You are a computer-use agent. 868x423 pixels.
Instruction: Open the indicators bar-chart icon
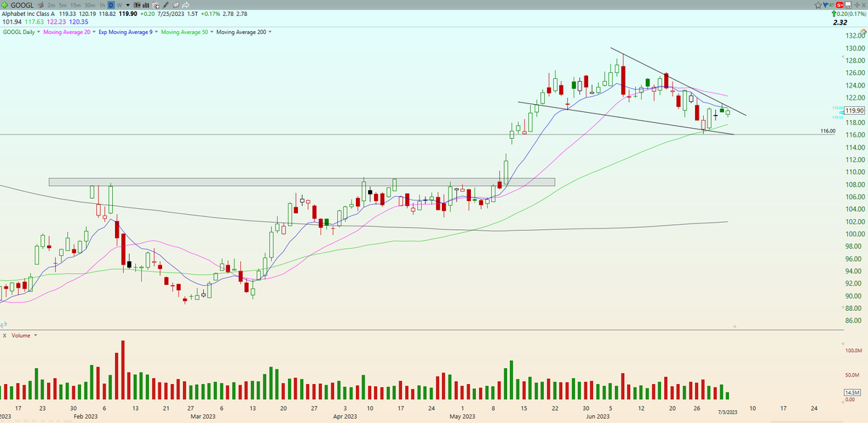pos(145,5)
